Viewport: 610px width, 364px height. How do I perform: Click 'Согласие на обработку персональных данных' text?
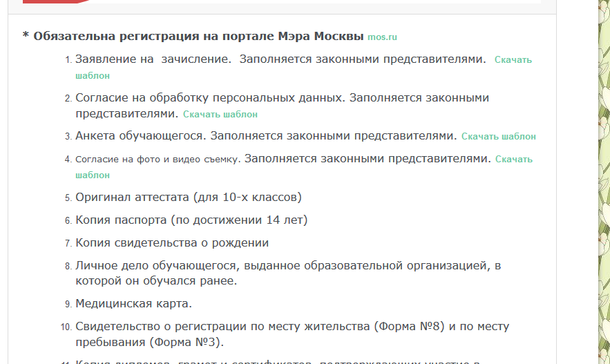pyautogui.click(x=210, y=98)
